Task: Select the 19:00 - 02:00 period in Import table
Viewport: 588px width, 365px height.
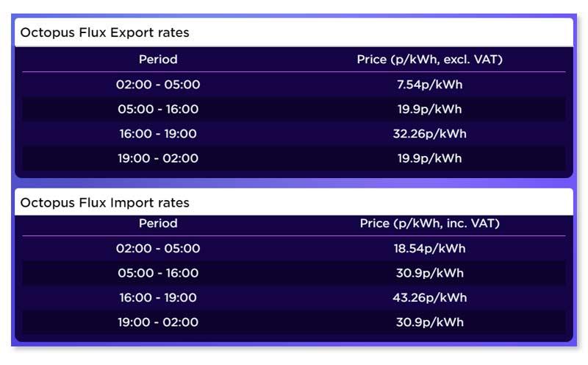Action: (x=158, y=322)
